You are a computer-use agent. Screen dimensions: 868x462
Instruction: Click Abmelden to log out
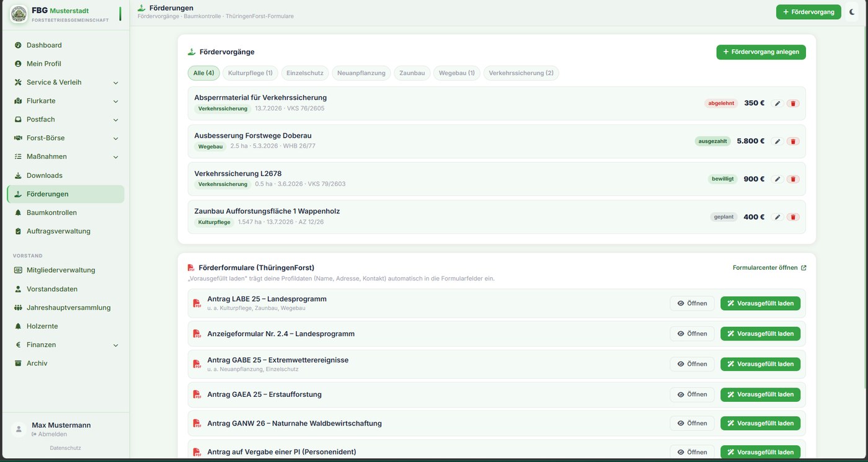pyautogui.click(x=50, y=434)
